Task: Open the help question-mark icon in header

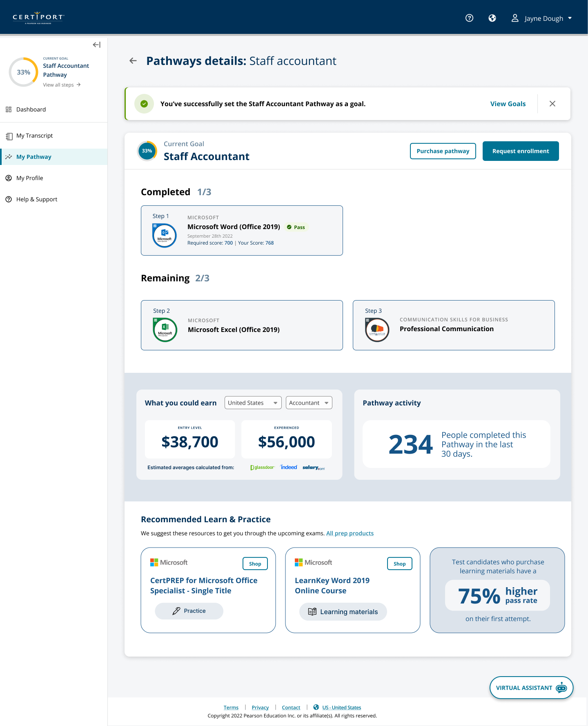Action: click(470, 18)
